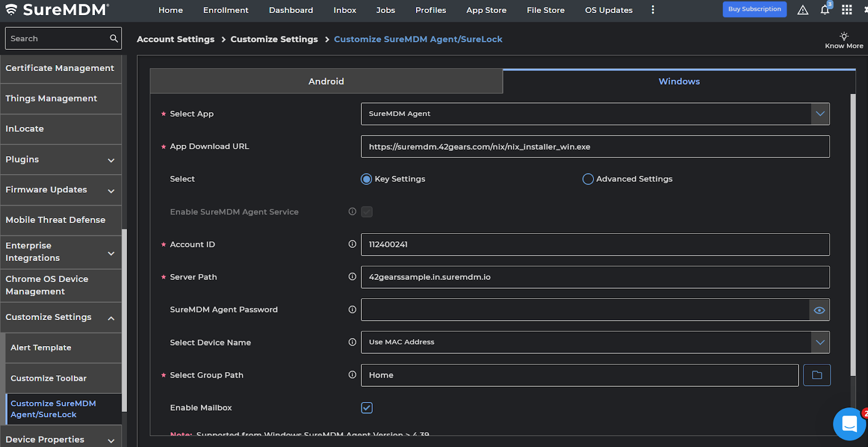This screenshot has width=868, height=447.
Task: Open InLocate in sidebar
Action: 61,129
